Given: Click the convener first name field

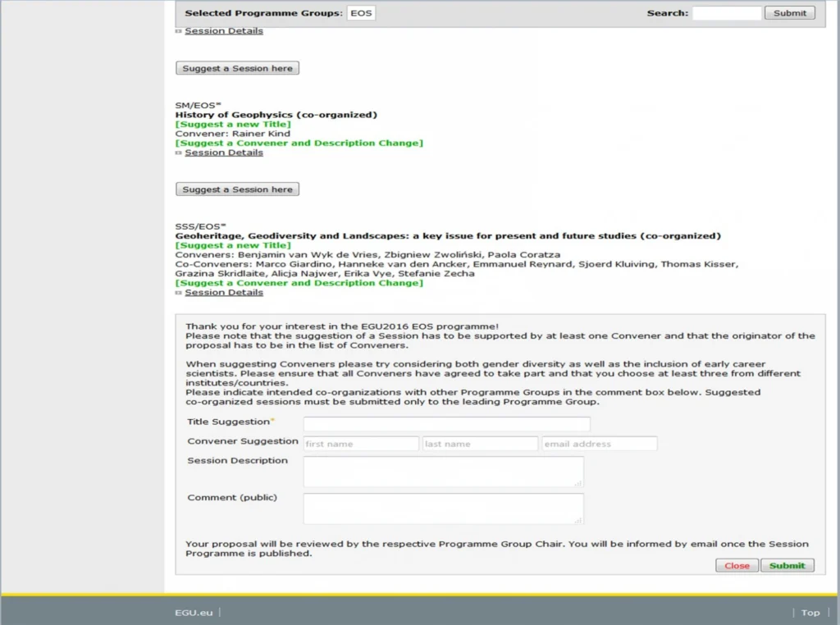Looking at the screenshot, I should point(361,444).
